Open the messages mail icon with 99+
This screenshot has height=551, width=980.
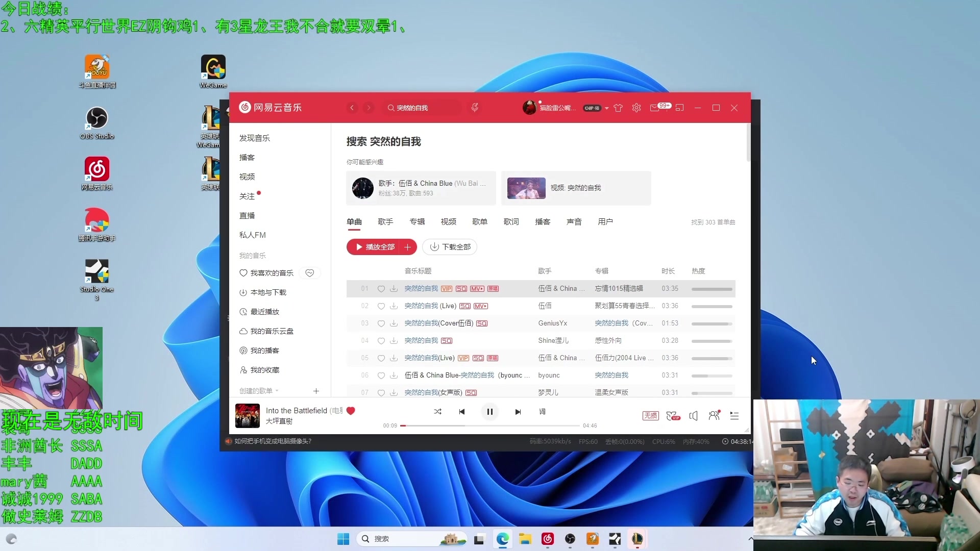coord(655,108)
